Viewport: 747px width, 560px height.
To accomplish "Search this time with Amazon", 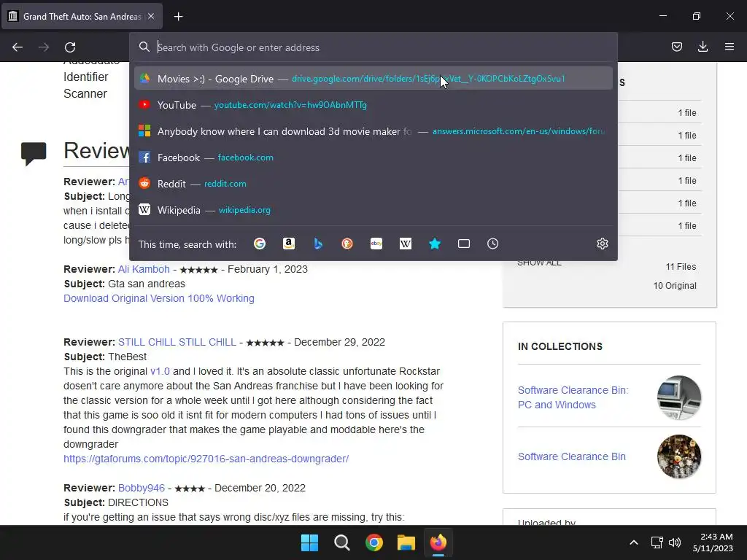I will pyautogui.click(x=289, y=244).
